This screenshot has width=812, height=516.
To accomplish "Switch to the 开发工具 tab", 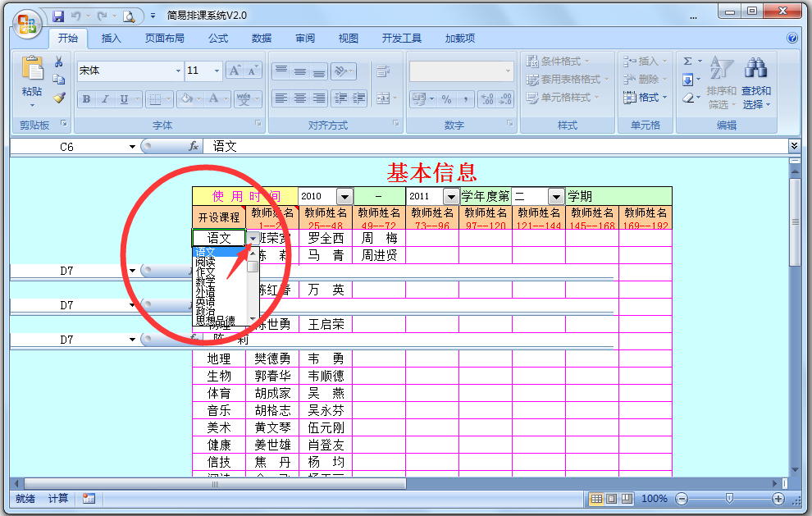I will pos(401,38).
